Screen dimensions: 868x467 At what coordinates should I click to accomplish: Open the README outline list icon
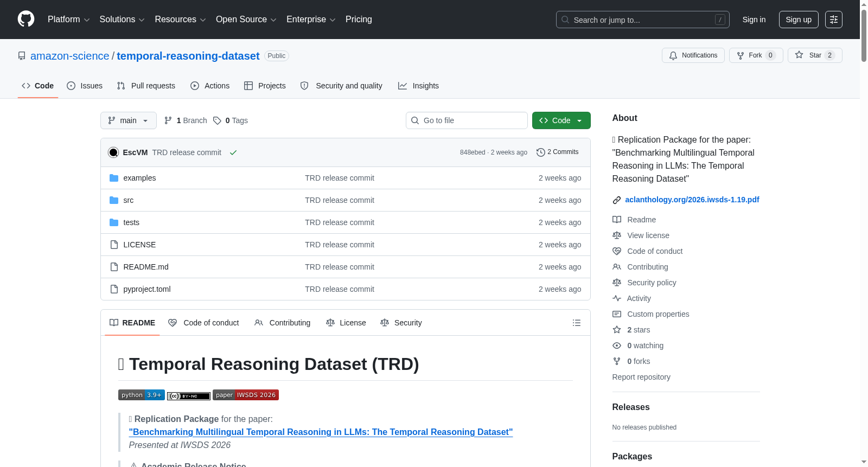[576, 323]
